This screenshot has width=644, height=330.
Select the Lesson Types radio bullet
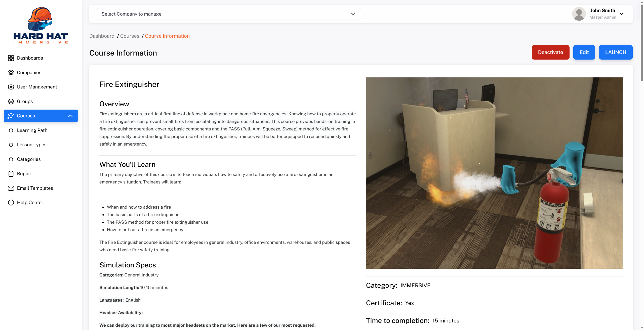(x=11, y=145)
